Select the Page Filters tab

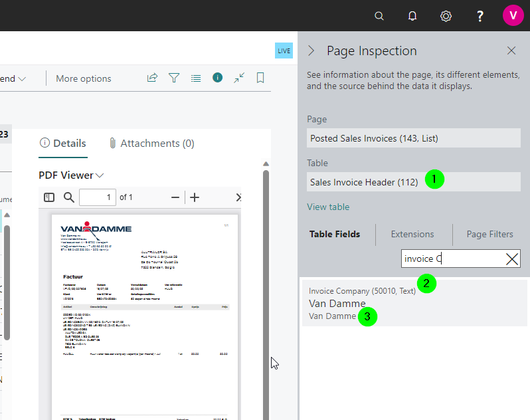point(489,234)
